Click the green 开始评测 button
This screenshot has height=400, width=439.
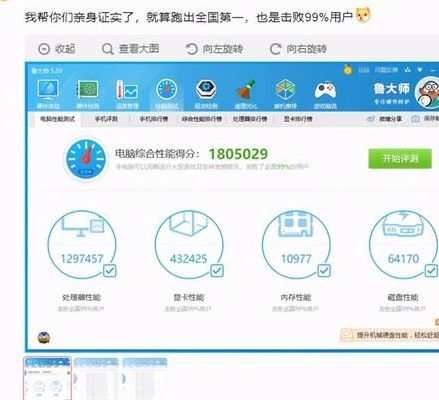(x=400, y=158)
